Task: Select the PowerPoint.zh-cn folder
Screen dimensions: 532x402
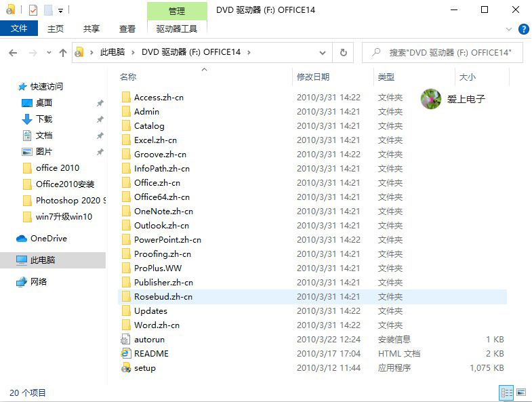Action: 167,240
